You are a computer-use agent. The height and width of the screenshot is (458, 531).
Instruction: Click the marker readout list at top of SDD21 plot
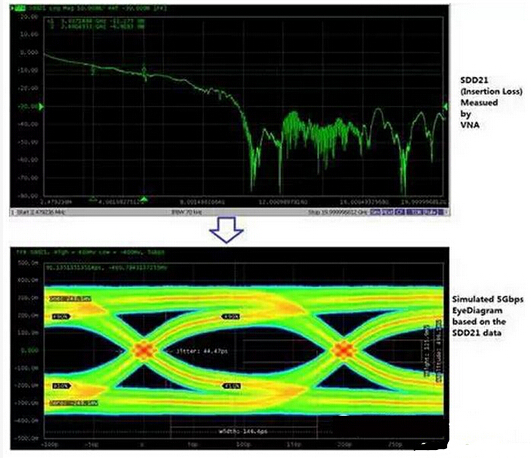[96, 23]
